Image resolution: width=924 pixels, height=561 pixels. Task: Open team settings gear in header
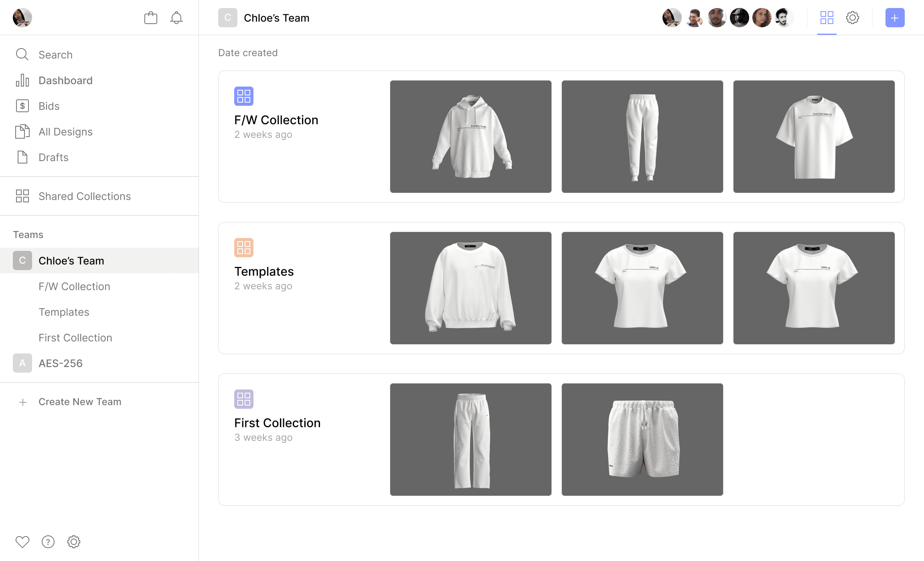coord(853,18)
